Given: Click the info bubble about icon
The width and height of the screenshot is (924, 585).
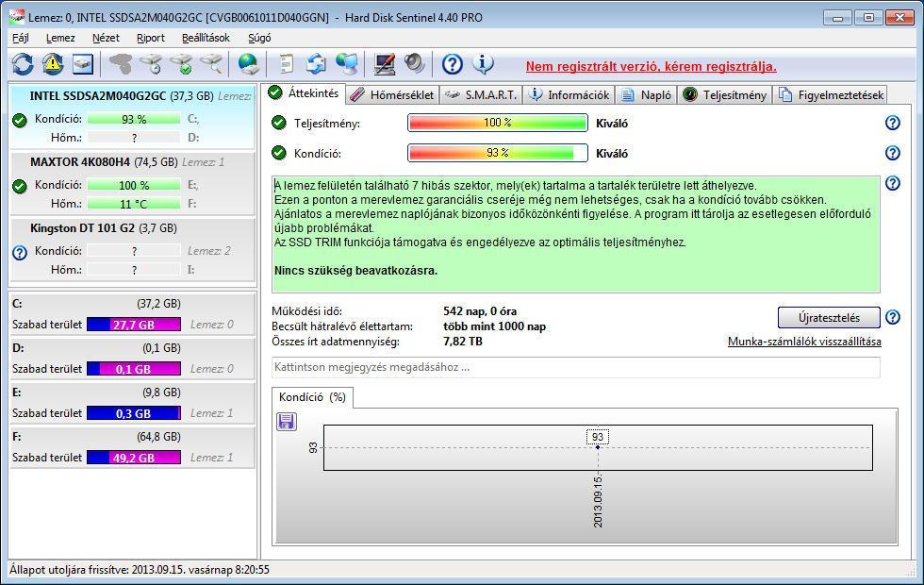Looking at the screenshot, I should coord(483,64).
